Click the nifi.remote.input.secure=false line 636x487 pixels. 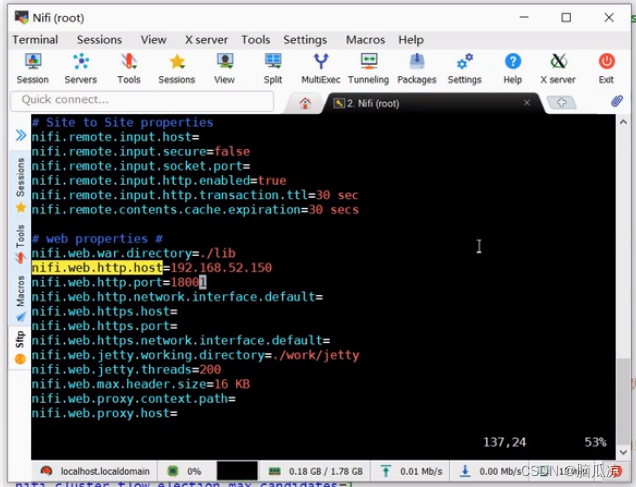click(x=141, y=152)
